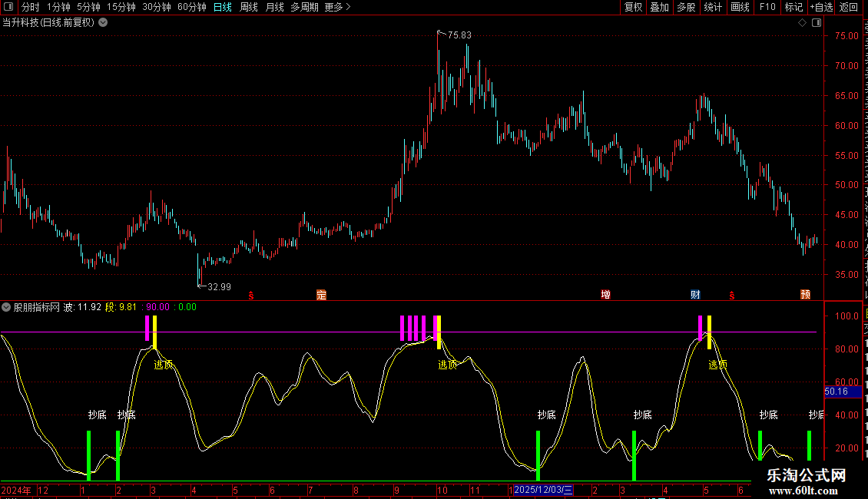Open the 多周期 multi-period view
868x499 pixels.
click(x=304, y=7)
